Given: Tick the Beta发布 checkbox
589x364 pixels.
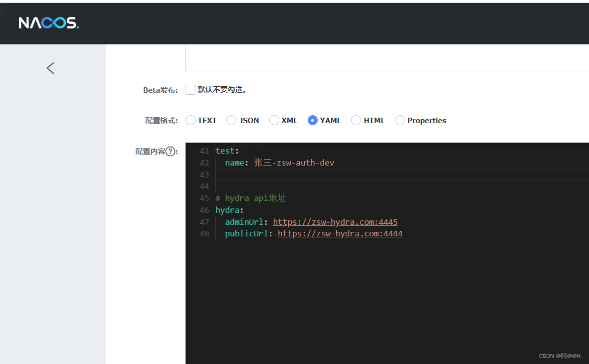Looking at the screenshot, I should tap(191, 90).
